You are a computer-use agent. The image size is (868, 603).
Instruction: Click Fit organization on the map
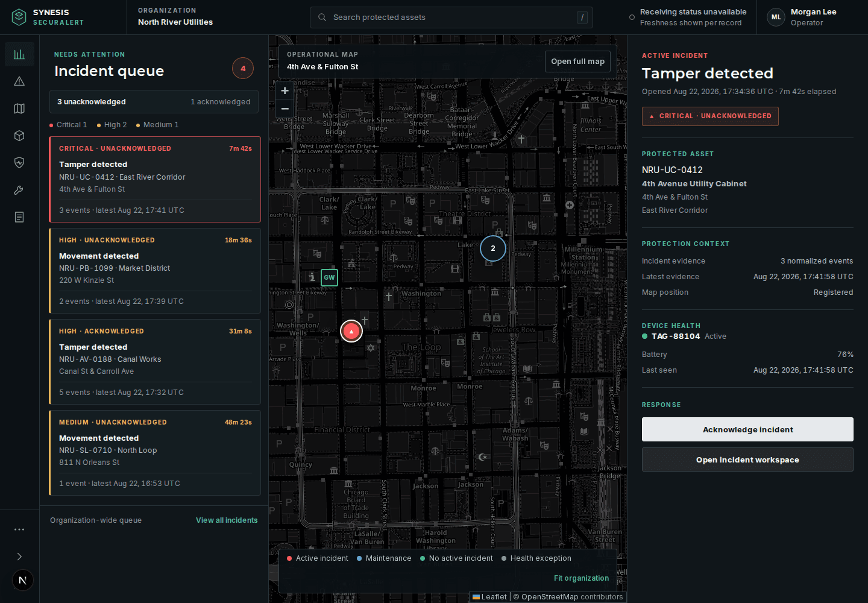point(581,578)
